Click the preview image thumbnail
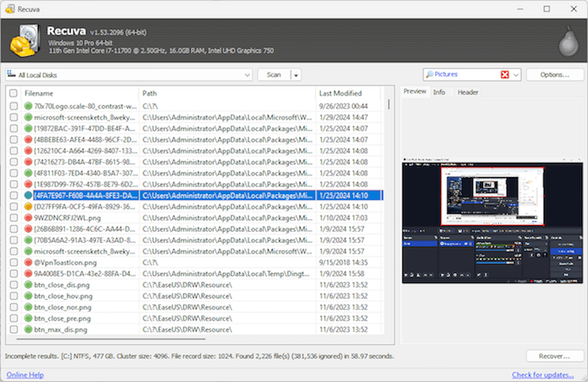The image size is (588, 382). tap(492, 221)
